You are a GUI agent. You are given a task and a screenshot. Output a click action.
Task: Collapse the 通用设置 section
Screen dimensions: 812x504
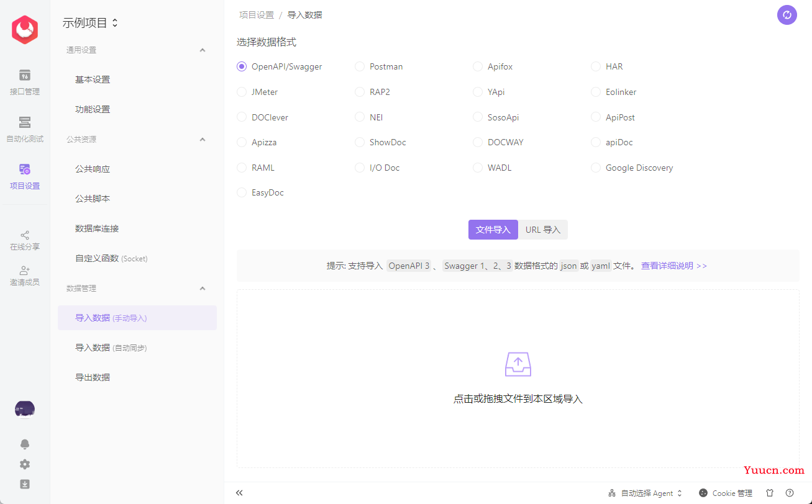pyautogui.click(x=202, y=50)
